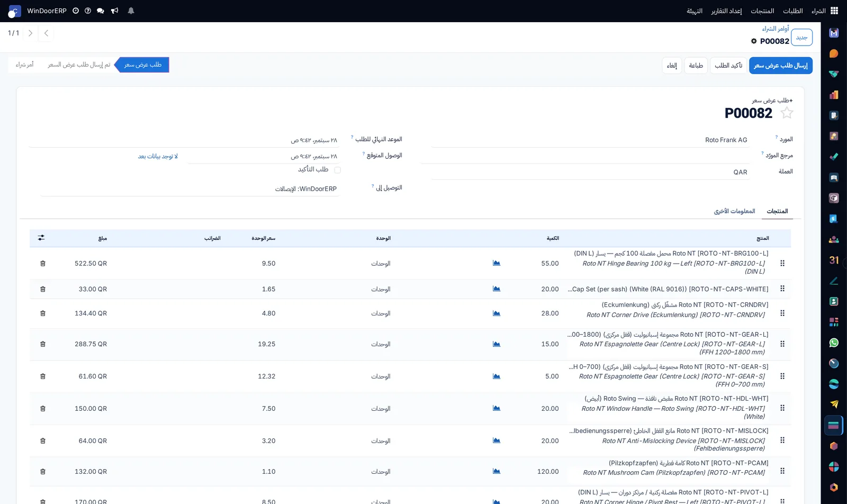
Task: Open the chat conversations icon
Action: [101, 11]
